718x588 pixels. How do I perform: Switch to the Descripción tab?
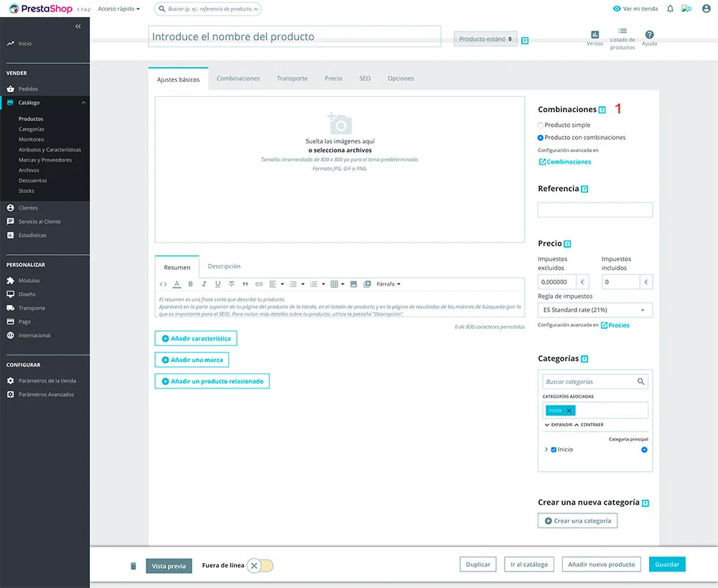point(224,266)
